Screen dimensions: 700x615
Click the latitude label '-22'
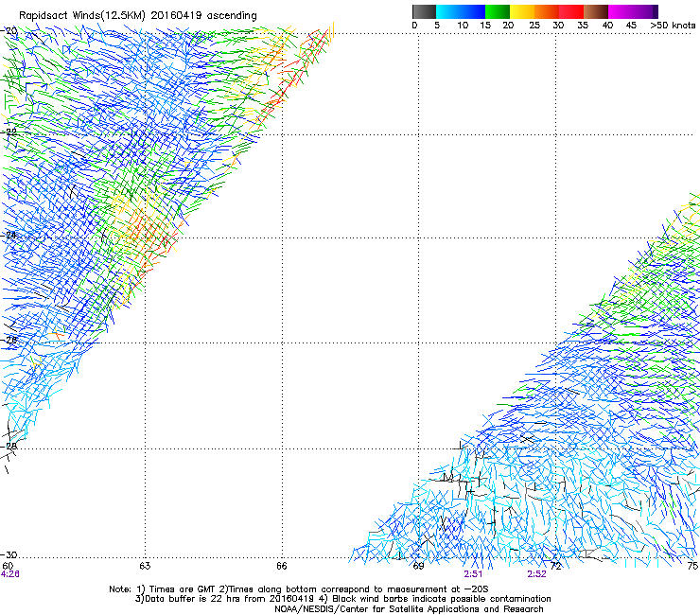pyautogui.click(x=9, y=132)
